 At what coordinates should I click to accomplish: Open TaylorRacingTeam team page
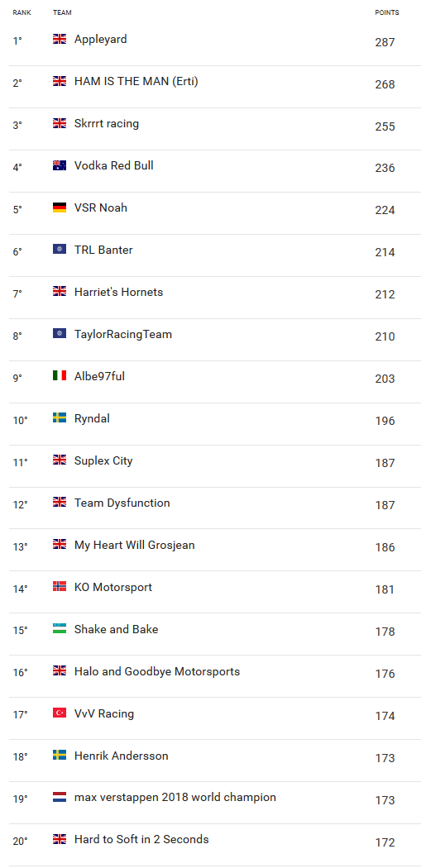coord(123,334)
